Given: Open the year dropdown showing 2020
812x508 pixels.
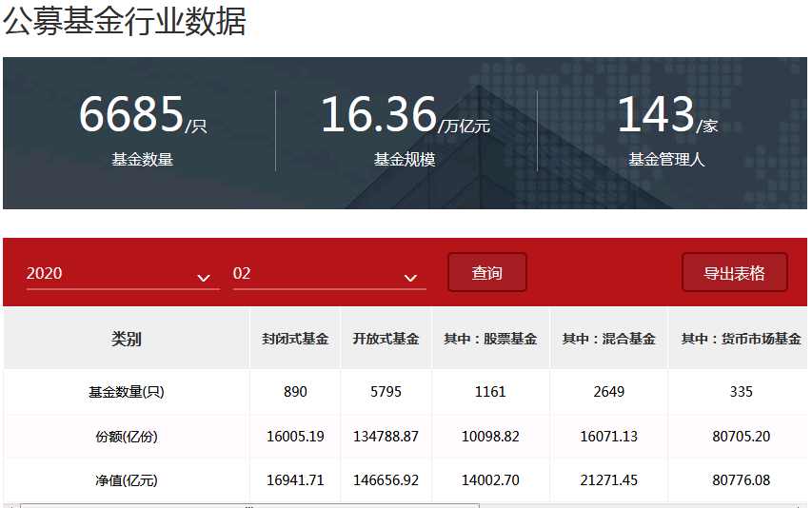Looking at the screenshot, I should pos(123,274).
